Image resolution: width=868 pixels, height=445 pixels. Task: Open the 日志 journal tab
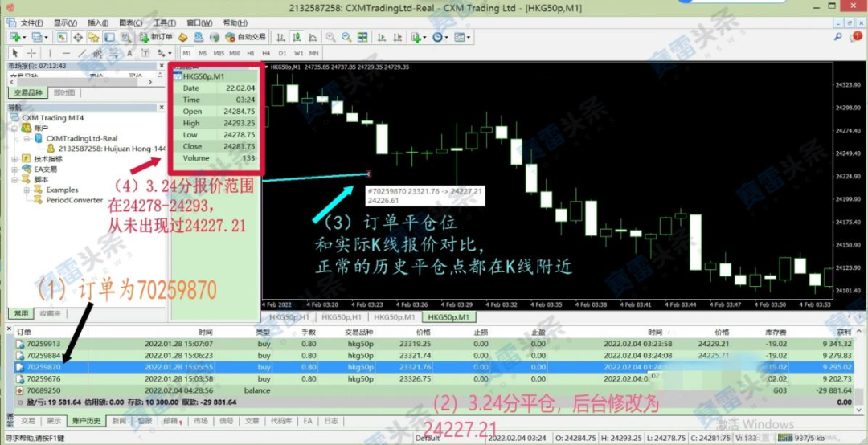pos(330,421)
